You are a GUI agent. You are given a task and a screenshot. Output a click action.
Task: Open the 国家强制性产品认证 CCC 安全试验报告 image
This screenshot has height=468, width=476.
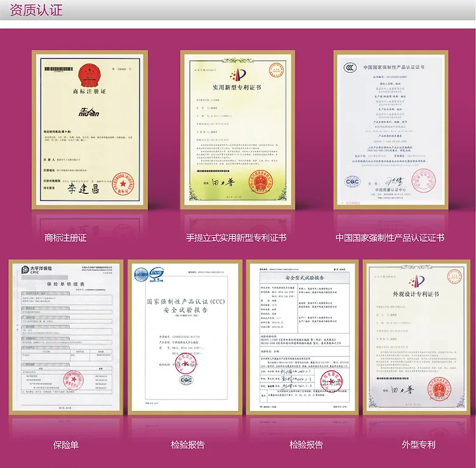(x=185, y=337)
